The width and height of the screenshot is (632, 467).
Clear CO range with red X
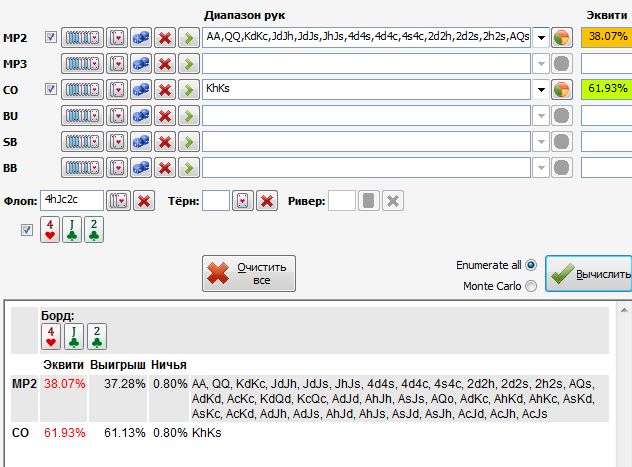pos(164,90)
